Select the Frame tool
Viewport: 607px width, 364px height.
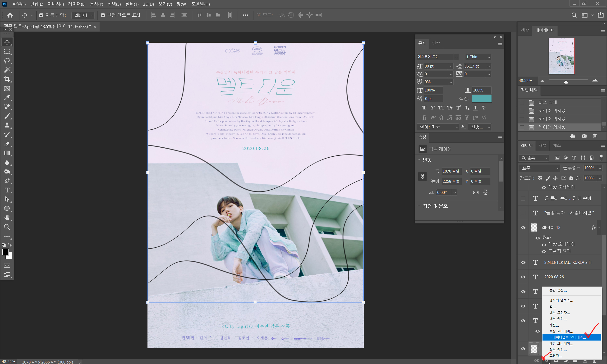(x=7, y=88)
